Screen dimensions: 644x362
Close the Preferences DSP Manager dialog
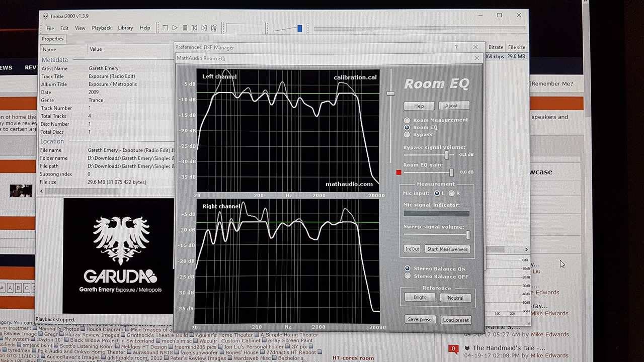point(475,47)
